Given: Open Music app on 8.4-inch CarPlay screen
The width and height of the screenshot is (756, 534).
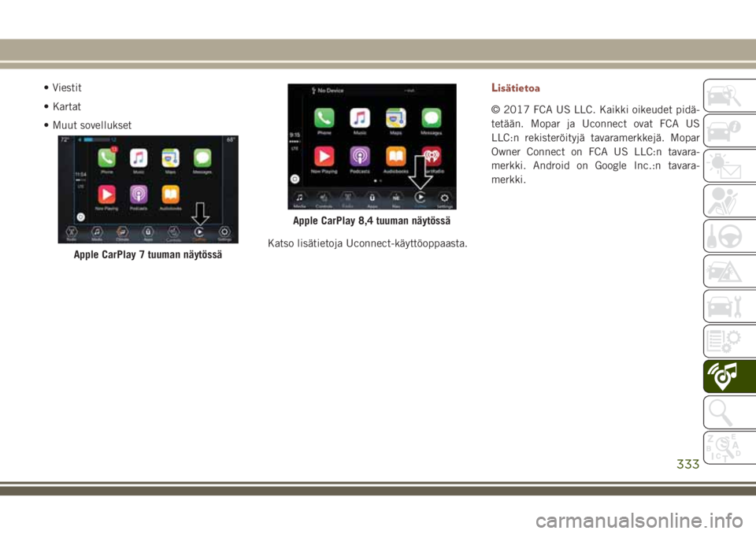Looking at the screenshot, I should click(360, 117).
